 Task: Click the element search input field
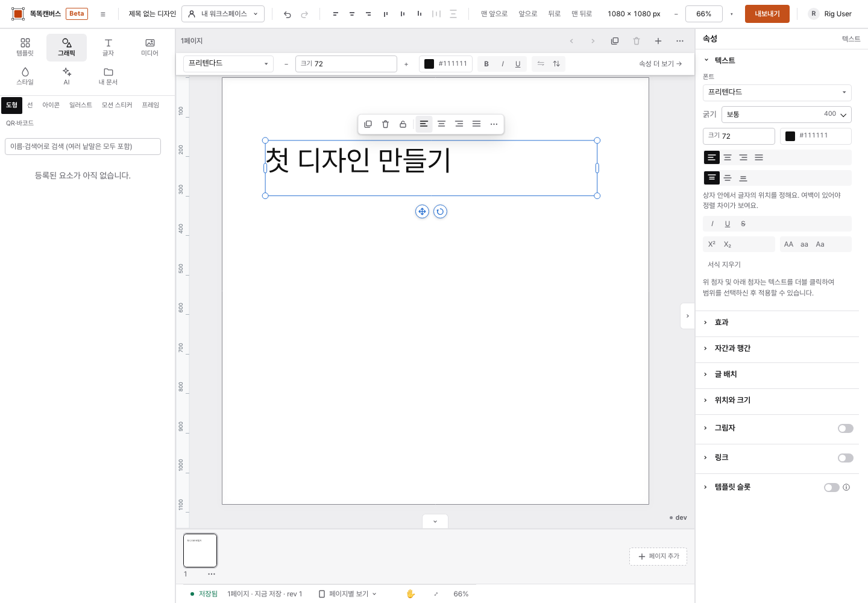(x=83, y=147)
